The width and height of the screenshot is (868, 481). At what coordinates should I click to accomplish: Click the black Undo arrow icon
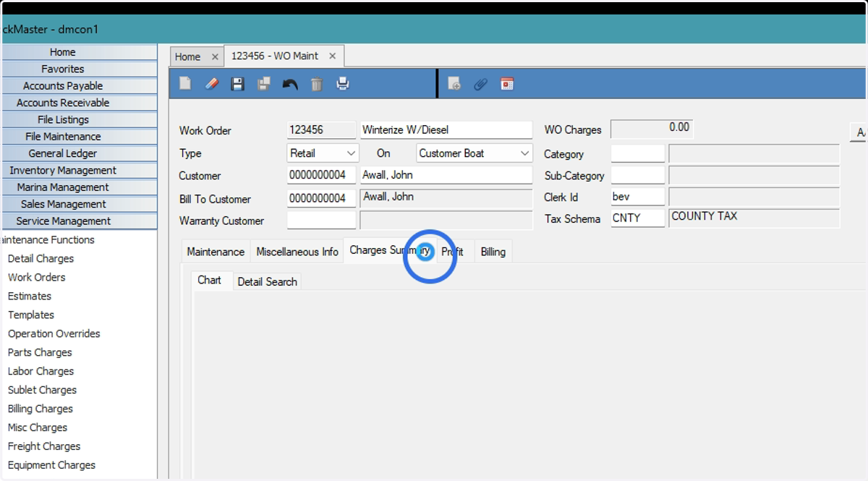pyautogui.click(x=290, y=84)
